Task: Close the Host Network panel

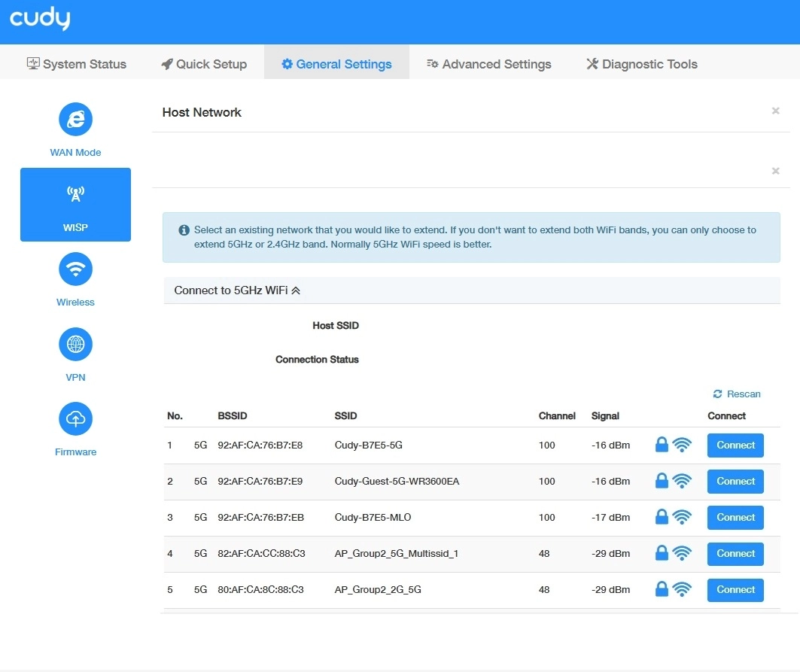Action: (x=775, y=111)
